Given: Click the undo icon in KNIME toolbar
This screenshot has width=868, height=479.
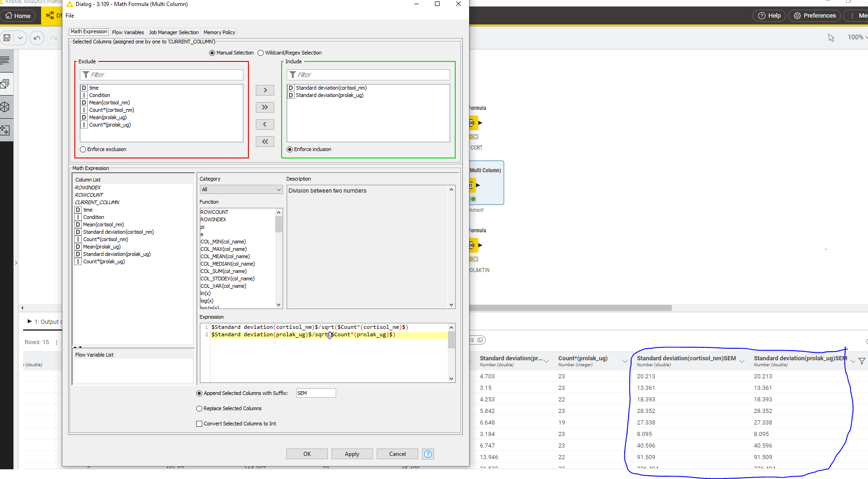Looking at the screenshot, I should 37,38.
